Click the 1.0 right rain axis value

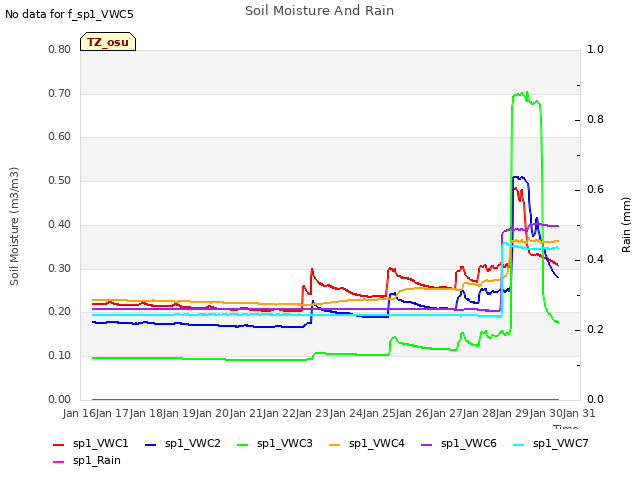tap(595, 50)
